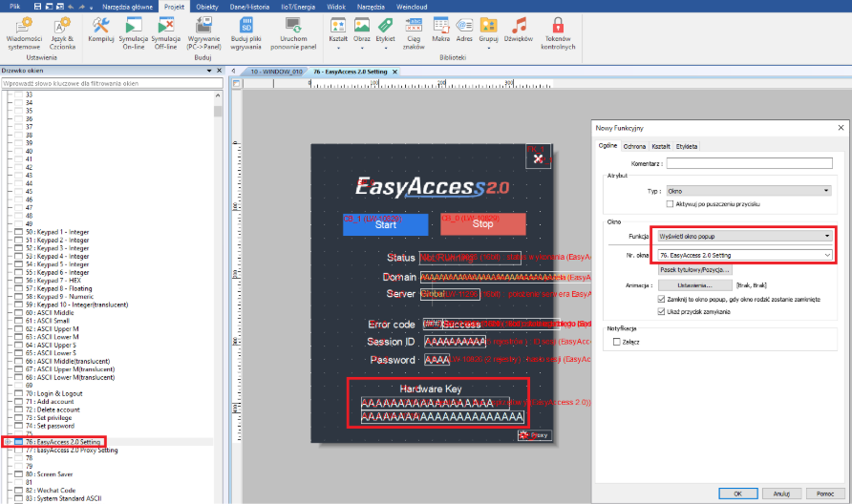Open the Dźwięków library
852x504 pixels.
tap(519, 30)
